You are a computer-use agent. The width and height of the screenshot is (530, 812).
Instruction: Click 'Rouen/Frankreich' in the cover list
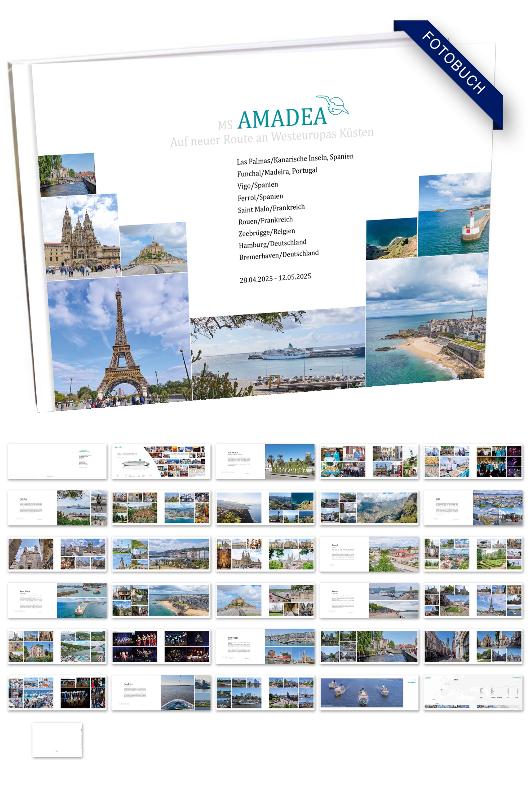pos(265,220)
